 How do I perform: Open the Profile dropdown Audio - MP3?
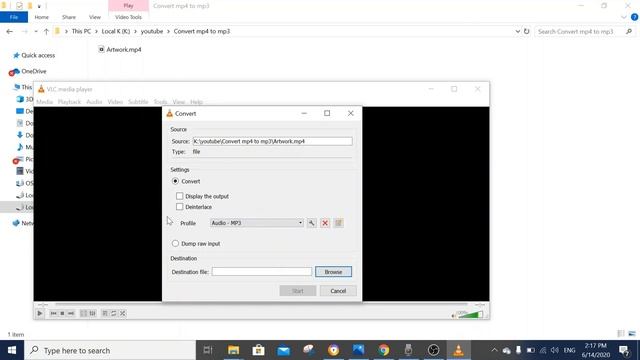(x=257, y=223)
